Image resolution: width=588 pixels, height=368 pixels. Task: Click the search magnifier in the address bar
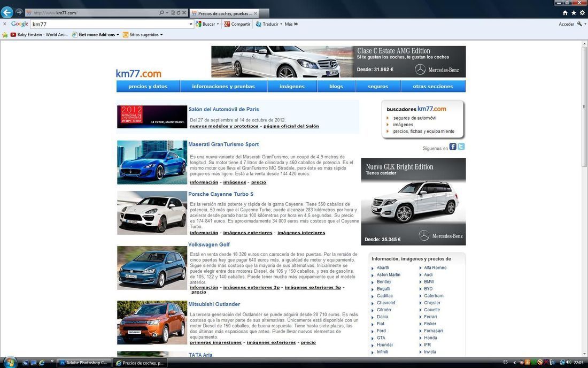tap(161, 13)
